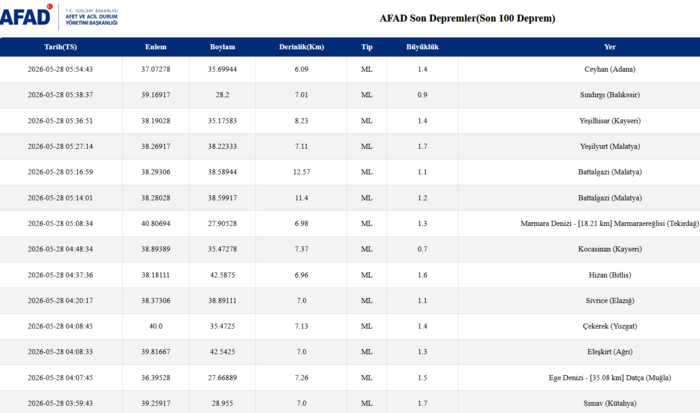
Task: Click latitude value 38.26917
Action: [x=155, y=146]
